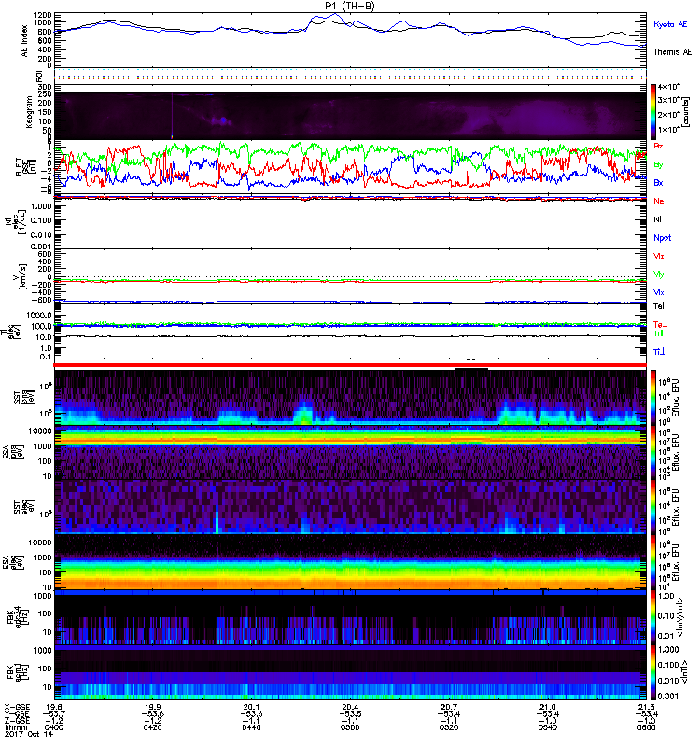Click the FBK magnetic field nT color bar
700x747 pixels.
(652, 672)
